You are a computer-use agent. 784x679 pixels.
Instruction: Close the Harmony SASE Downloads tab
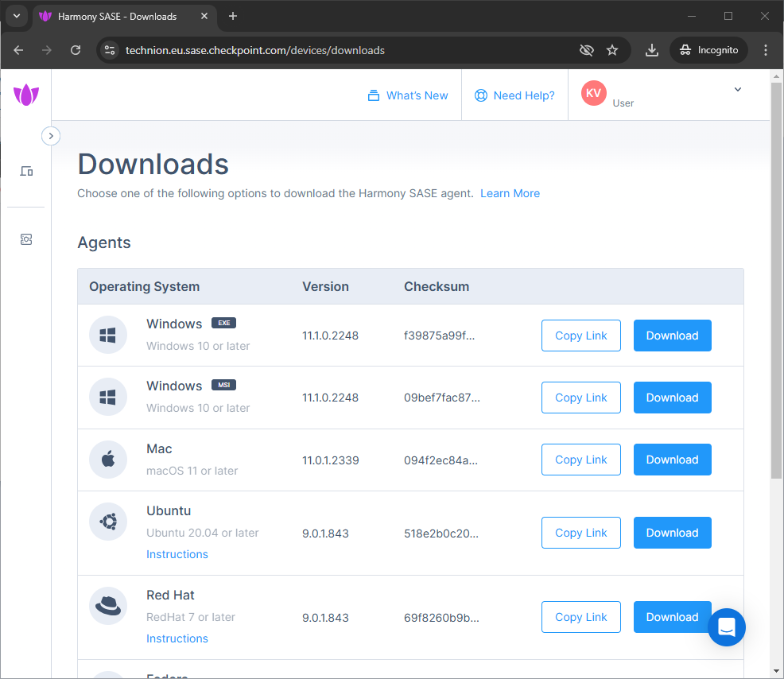[204, 16]
